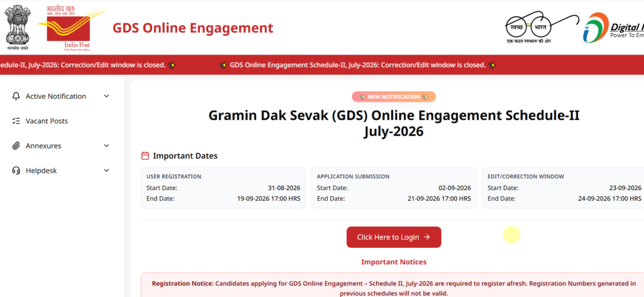Screen dimensions: 644x297
Task: Click the checklist icon beside Vacant Posts
Action: (16, 121)
